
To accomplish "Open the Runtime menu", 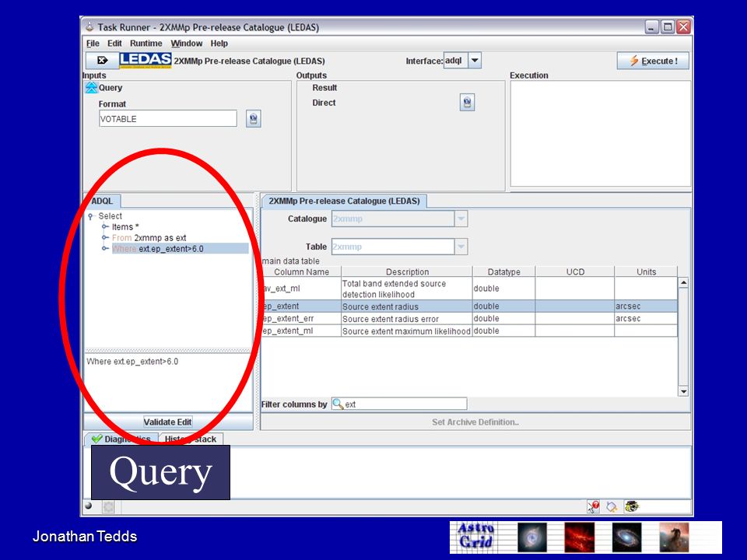I will pyautogui.click(x=146, y=44).
